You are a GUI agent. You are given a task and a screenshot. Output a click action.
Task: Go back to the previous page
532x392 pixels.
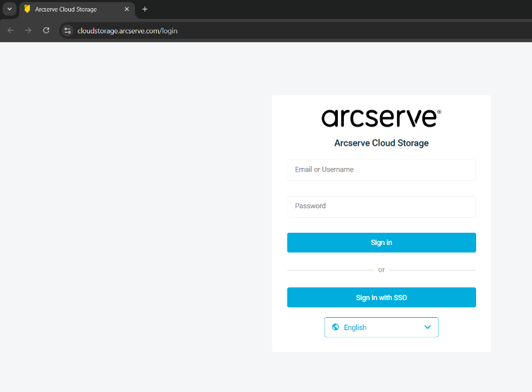click(x=10, y=31)
